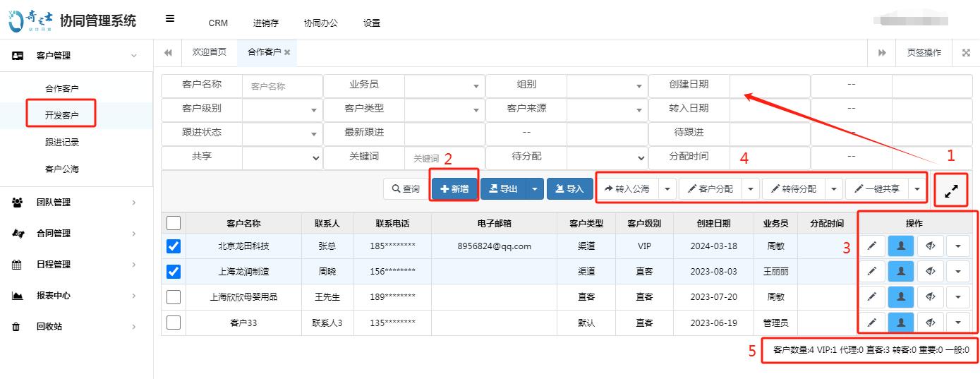
Task: Switch to the 欢迎首页 tab
Action: 210,52
